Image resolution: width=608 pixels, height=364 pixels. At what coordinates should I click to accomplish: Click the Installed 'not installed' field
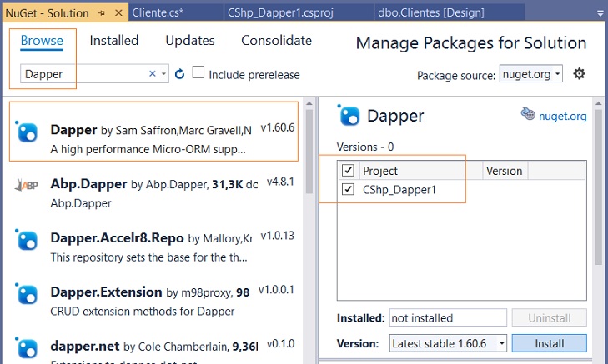coord(448,318)
